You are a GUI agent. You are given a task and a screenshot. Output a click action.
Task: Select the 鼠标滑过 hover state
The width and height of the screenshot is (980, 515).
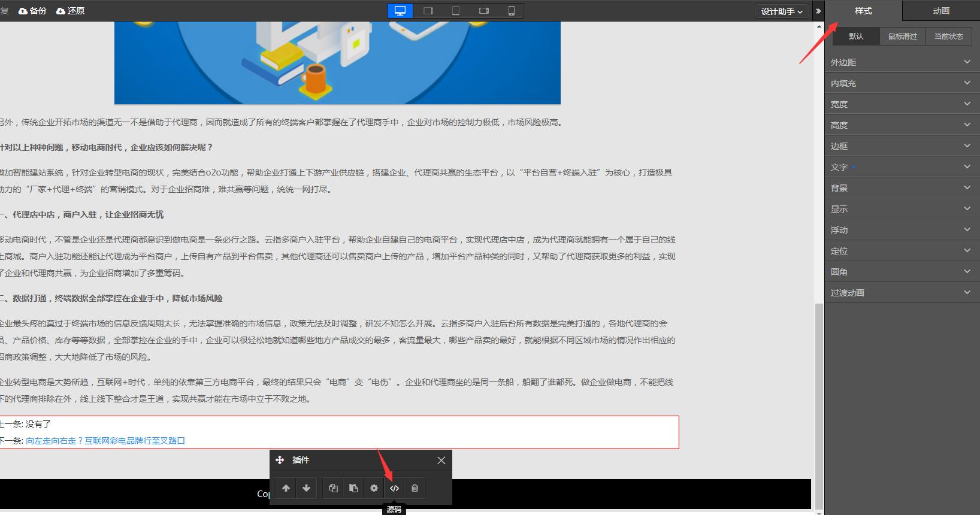(902, 37)
